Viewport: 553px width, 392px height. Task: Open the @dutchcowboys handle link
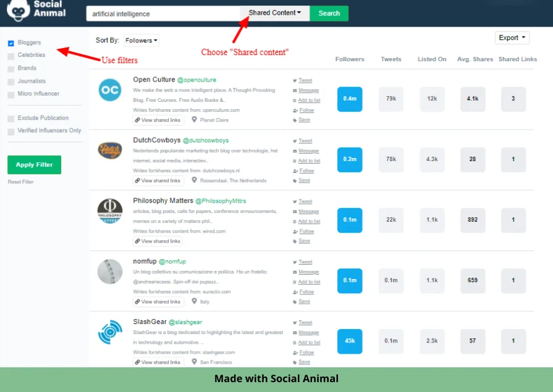pos(206,141)
